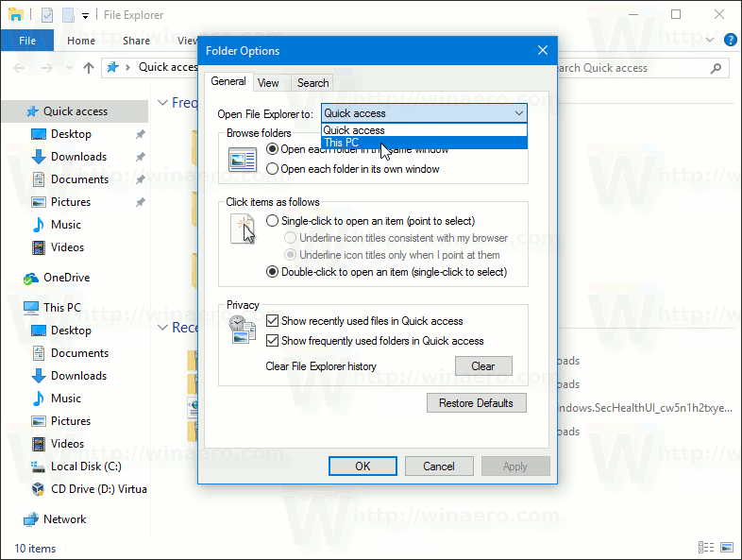The image size is (742, 560).
Task: Select Videos under This PC tree
Action: pyautogui.click(x=67, y=444)
